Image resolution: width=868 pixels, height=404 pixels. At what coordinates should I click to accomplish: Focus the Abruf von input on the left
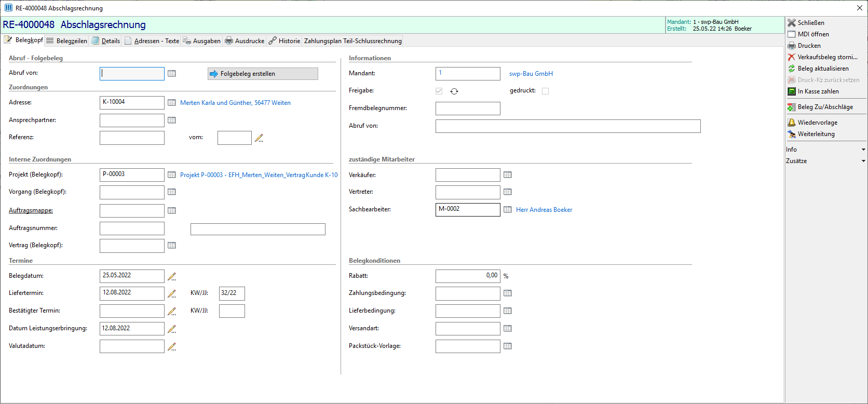[132, 74]
